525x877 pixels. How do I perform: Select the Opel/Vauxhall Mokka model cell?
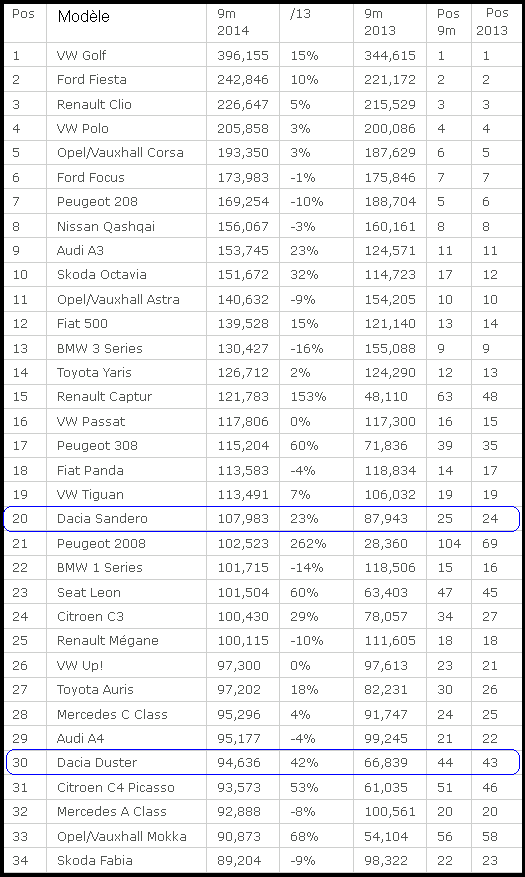(x=126, y=837)
